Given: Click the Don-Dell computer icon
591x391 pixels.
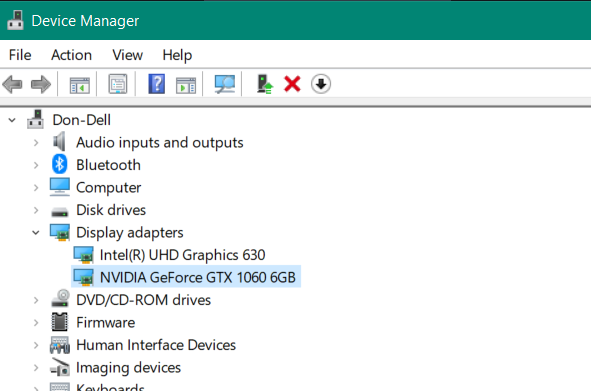Looking at the screenshot, I should pyautogui.click(x=35, y=119).
